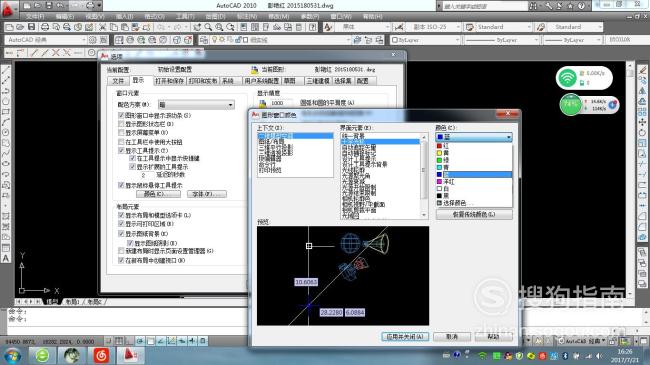The height and width of the screenshot is (365, 650).
Task: Enable 显示图形状态栏 checkbox
Action: (121, 124)
